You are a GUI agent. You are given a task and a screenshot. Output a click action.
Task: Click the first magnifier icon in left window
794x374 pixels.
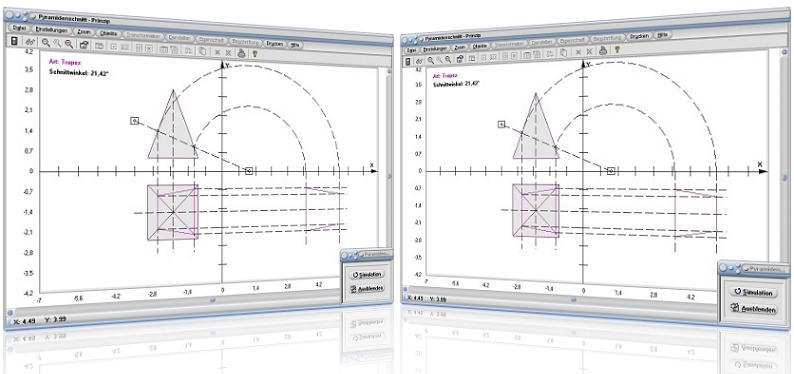point(46,43)
